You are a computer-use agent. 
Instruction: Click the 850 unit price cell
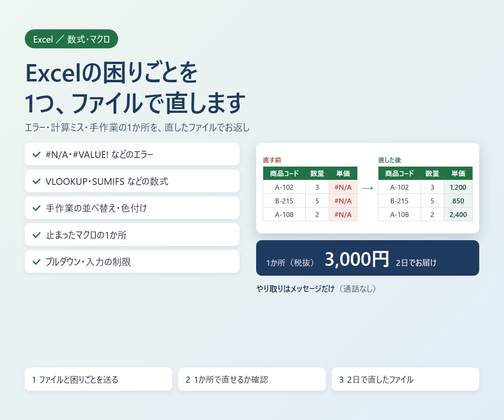(458, 201)
